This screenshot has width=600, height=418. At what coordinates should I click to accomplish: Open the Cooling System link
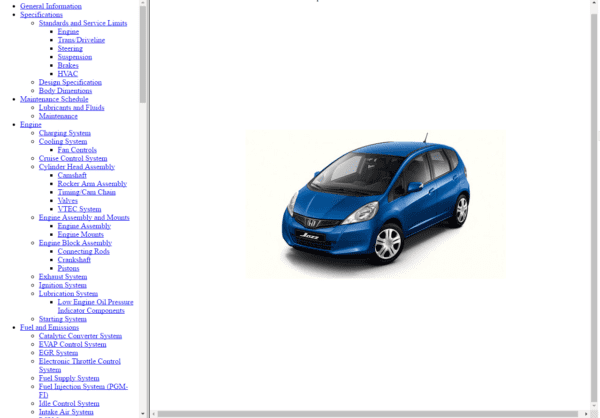pyautogui.click(x=63, y=141)
